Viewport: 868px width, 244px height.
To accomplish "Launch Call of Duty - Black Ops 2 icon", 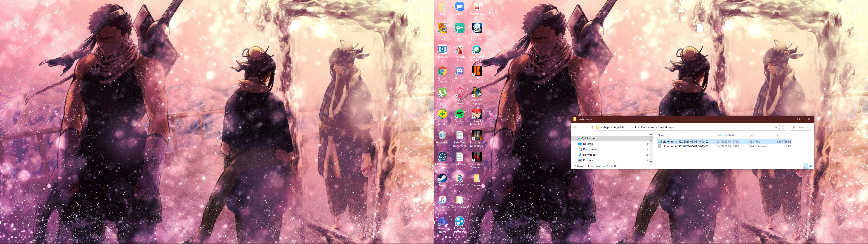I will click(x=476, y=75).
